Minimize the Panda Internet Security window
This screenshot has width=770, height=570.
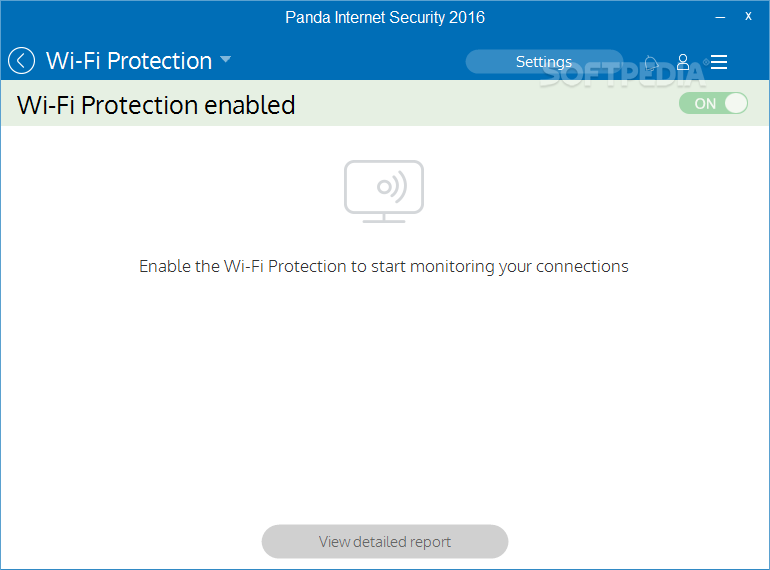point(720,17)
